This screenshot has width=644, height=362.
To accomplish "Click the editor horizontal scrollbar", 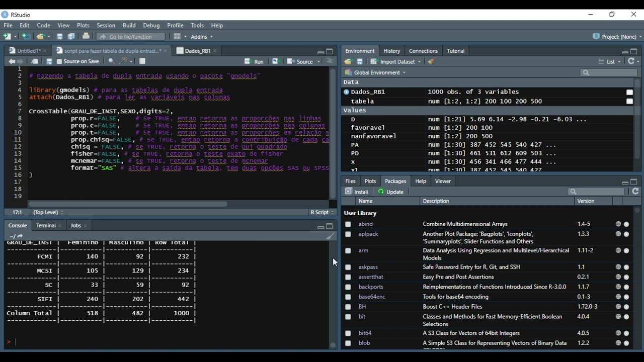I will coord(129,204).
